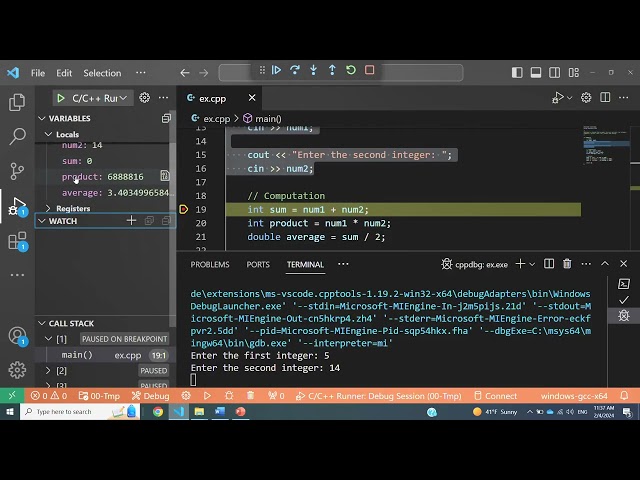Open notifications bell in status bar
This screenshot has height=480, width=640.
(624, 396)
